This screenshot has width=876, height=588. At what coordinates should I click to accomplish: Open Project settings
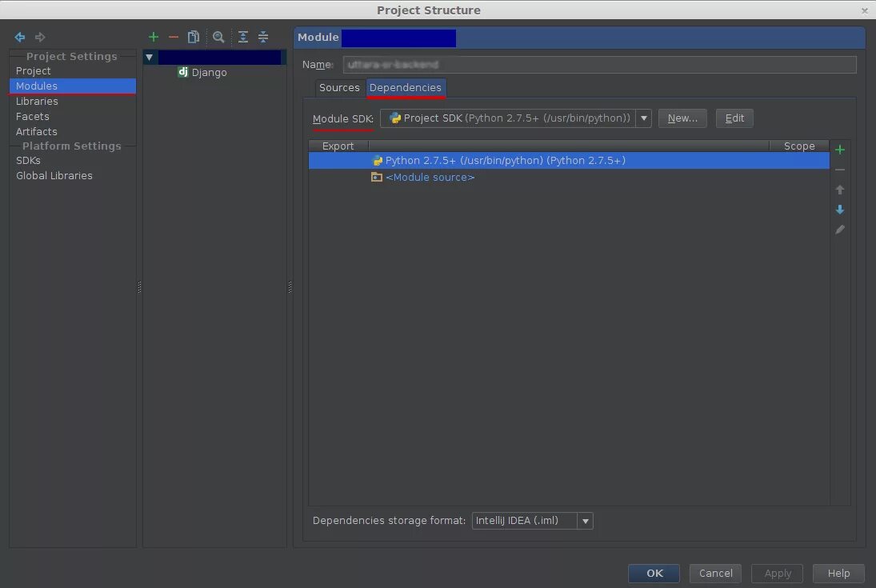pyautogui.click(x=33, y=71)
